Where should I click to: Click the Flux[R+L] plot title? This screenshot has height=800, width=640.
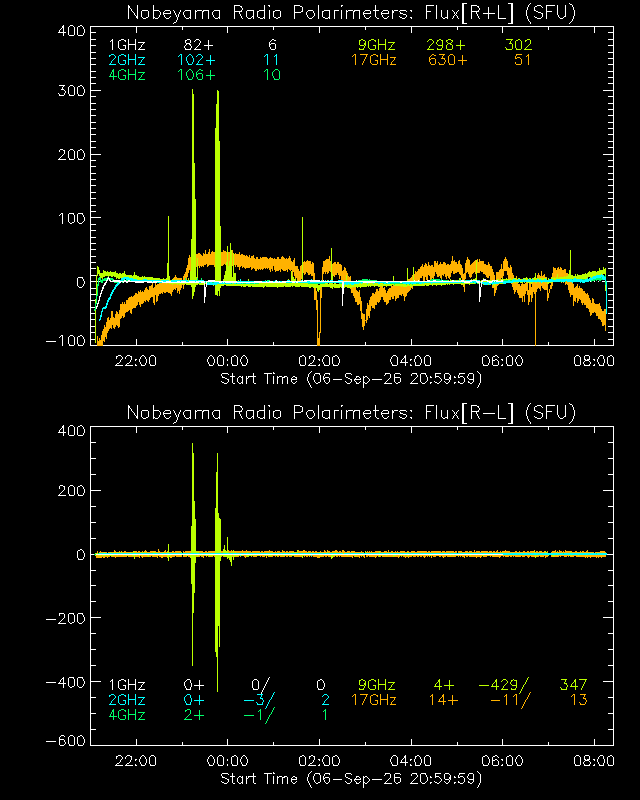coord(351,13)
